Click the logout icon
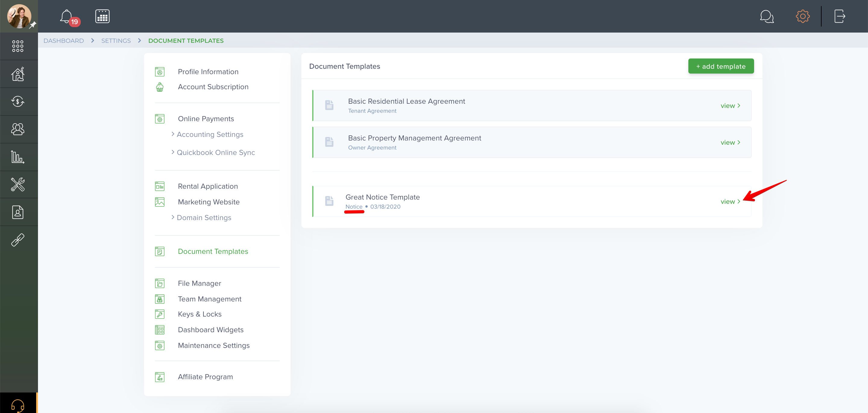Image resolution: width=868 pixels, height=413 pixels. coord(839,16)
